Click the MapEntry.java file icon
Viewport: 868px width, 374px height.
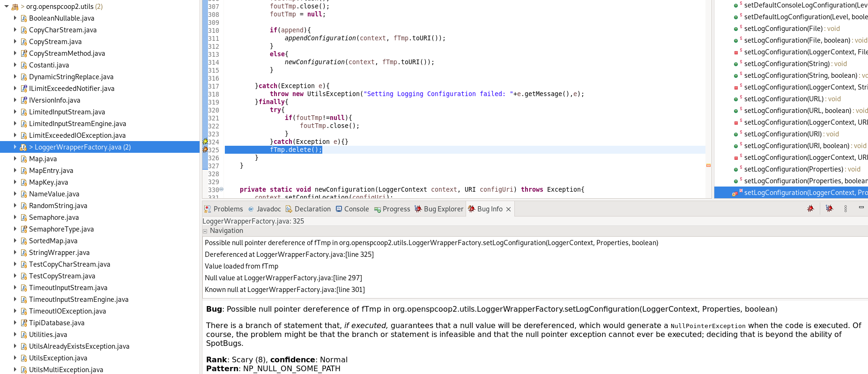click(x=23, y=171)
